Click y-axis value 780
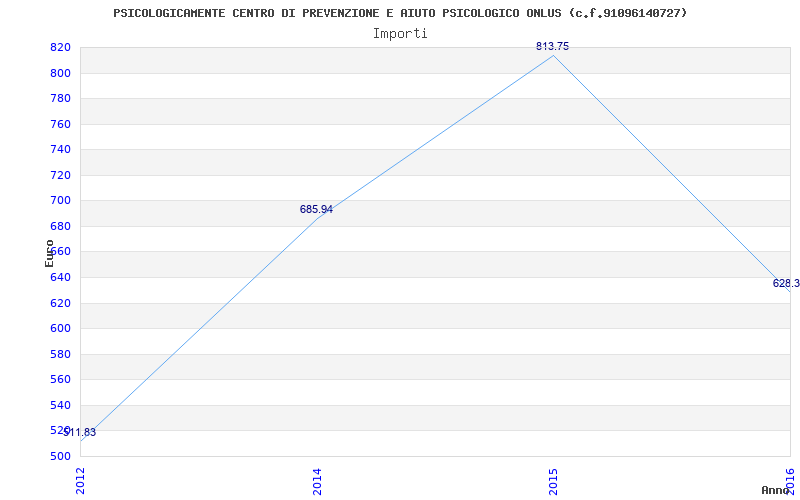This screenshot has width=800, height=500. pos(59,98)
